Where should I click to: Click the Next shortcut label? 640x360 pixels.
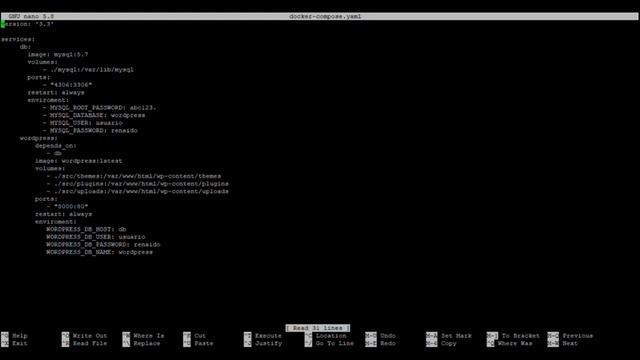pyautogui.click(x=570, y=343)
